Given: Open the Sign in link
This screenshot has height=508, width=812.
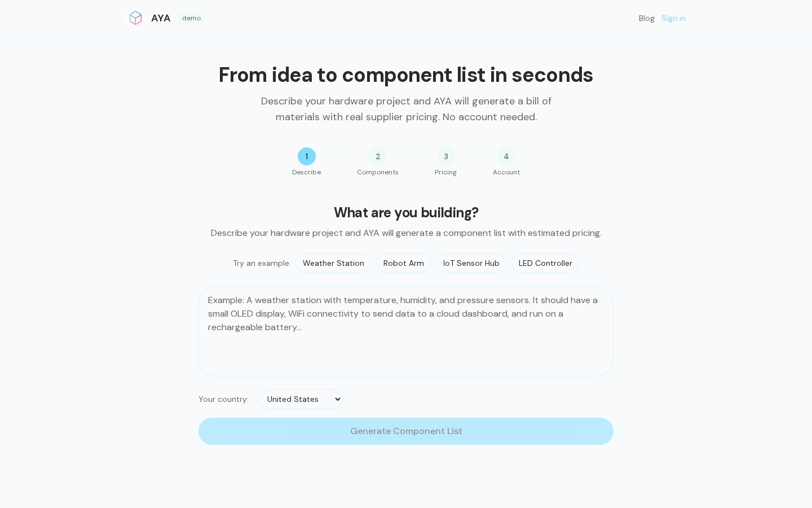Looking at the screenshot, I should [x=673, y=18].
